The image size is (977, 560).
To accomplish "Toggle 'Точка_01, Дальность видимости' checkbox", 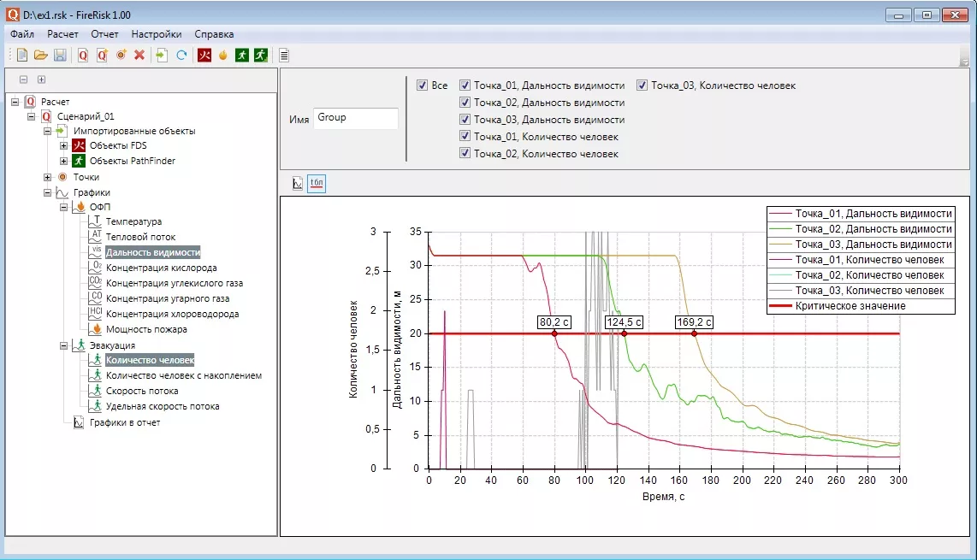I will click(465, 85).
